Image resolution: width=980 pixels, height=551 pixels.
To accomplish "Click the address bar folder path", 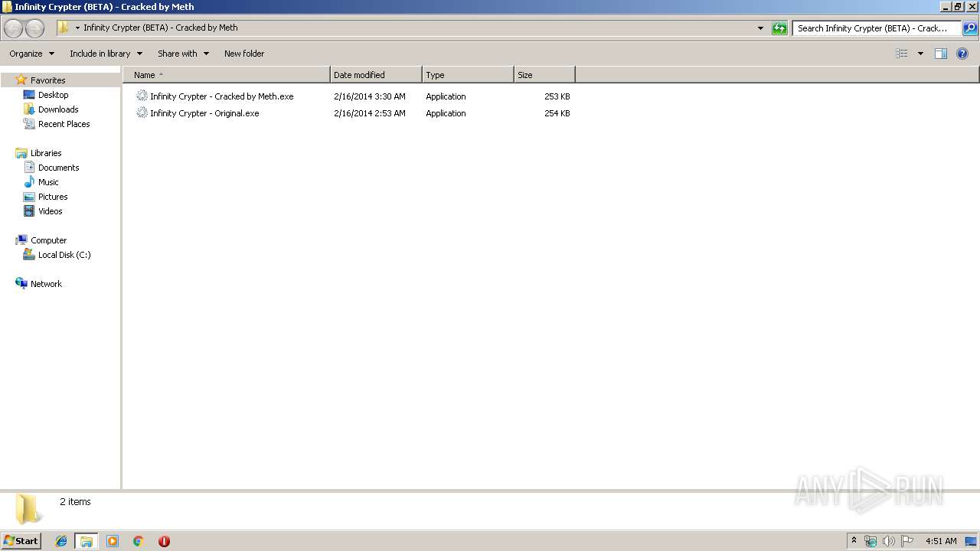I will (x=161, y=28).
